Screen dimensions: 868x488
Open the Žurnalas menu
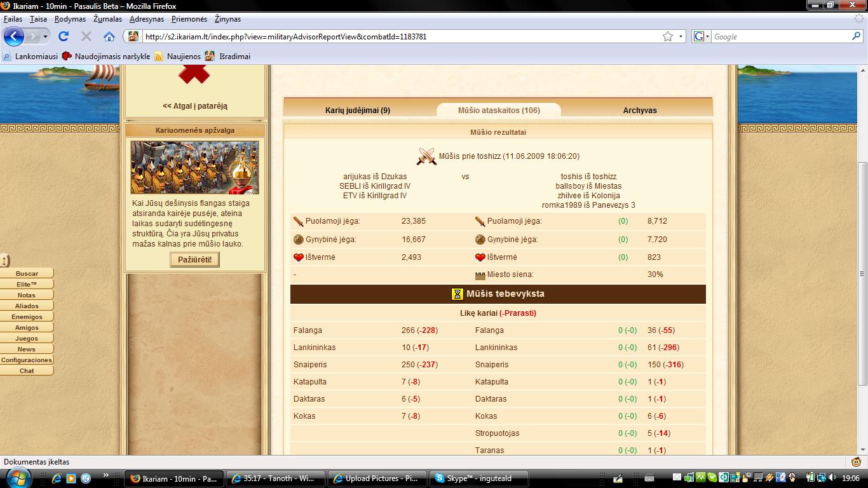(107, 19)
